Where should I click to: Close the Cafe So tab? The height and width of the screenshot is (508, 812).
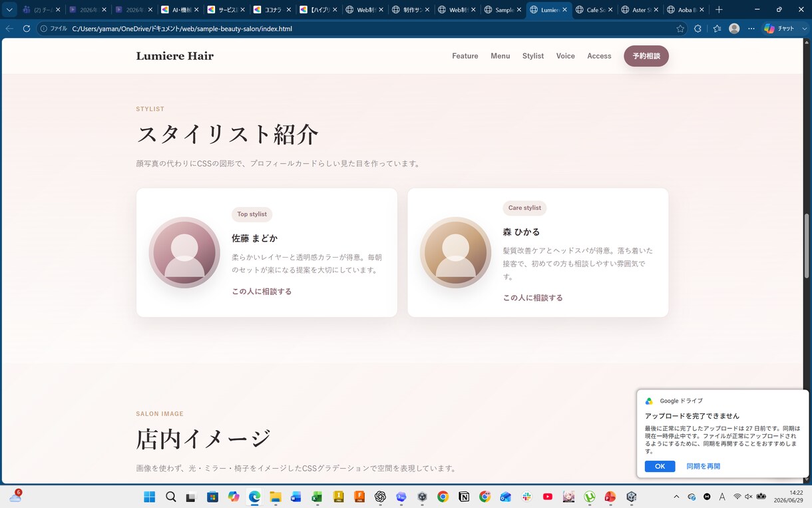click(611, 10)
